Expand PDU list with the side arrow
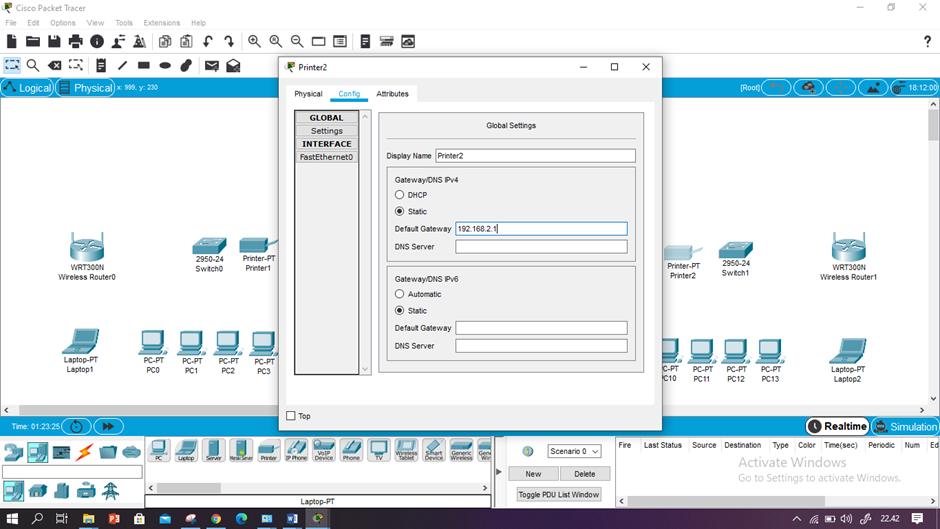 click(x=499, y=472)
